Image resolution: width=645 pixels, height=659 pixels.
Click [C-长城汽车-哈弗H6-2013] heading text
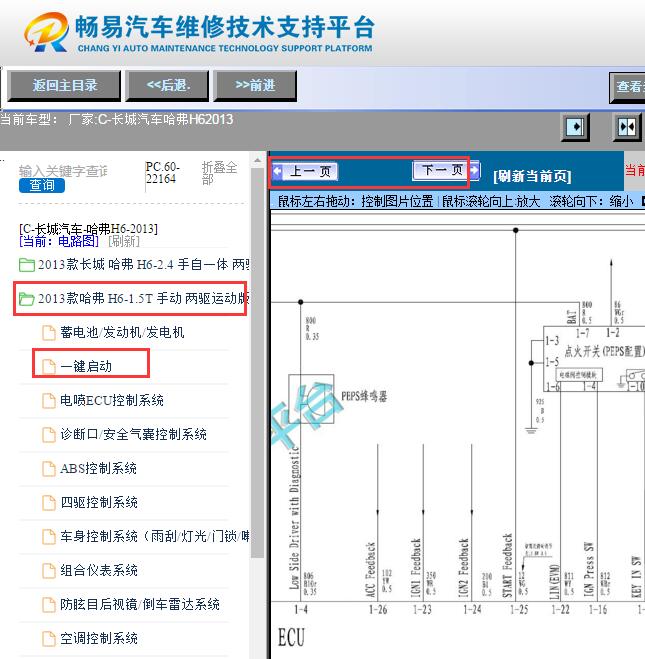pos(89,229)
